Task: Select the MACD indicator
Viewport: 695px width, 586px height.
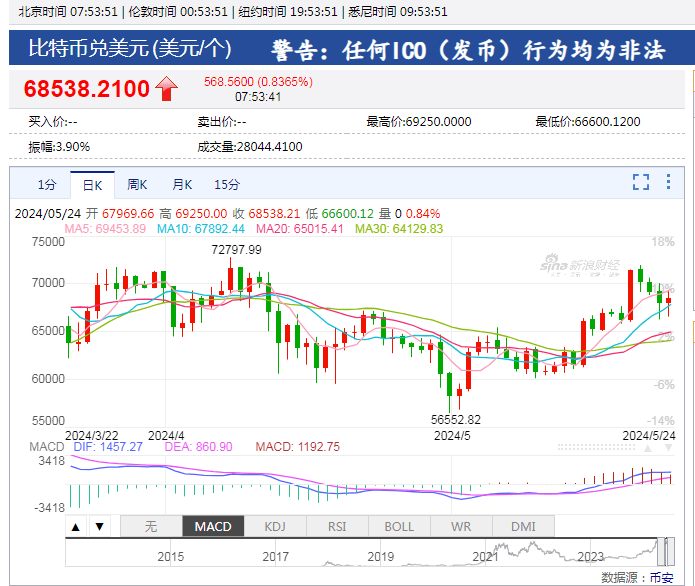Action: point(213,526)
